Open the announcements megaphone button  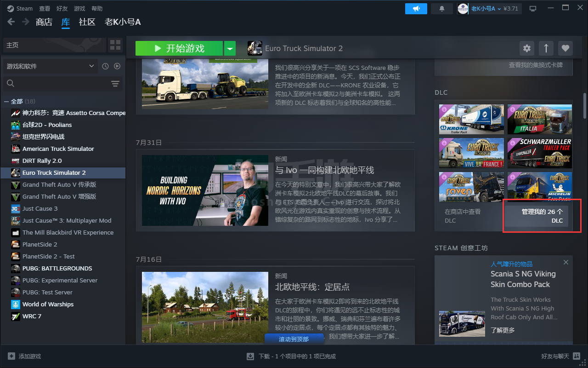(416, 9)
